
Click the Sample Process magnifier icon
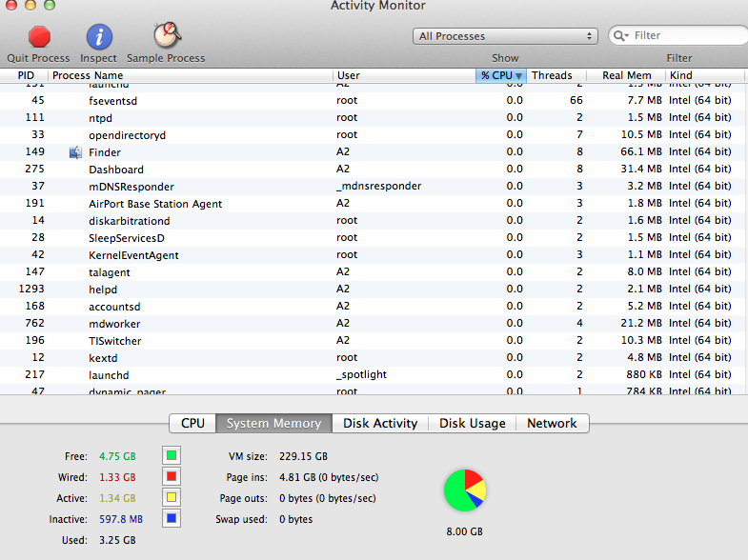[167, 35]
